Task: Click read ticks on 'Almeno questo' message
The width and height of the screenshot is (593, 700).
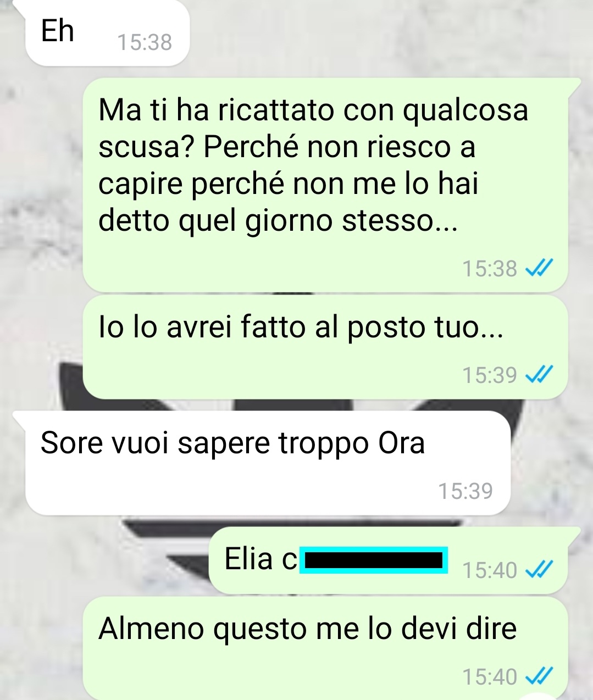Action: click(539, 676)
